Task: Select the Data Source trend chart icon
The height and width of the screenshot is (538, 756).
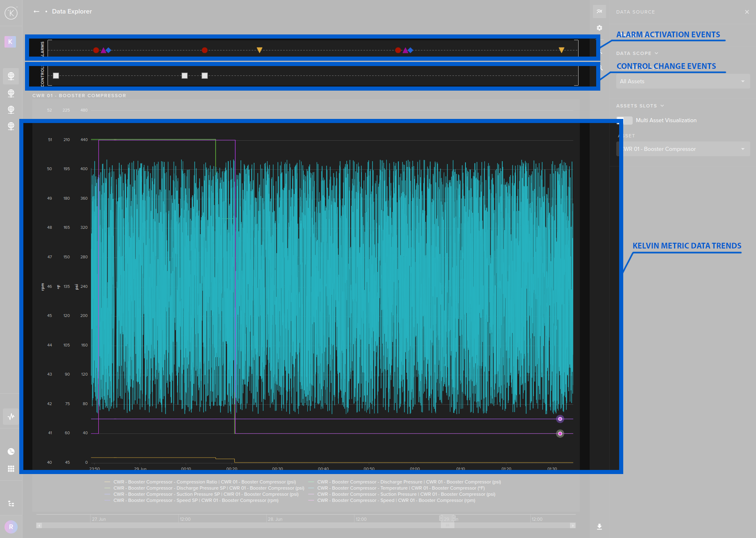Action: (x=599, y=11)
